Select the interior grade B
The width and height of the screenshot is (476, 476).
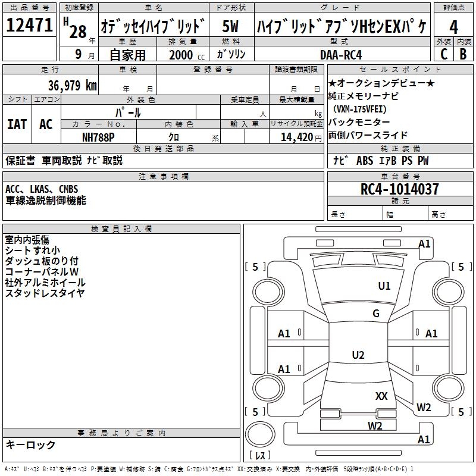[x=463, y=54]
